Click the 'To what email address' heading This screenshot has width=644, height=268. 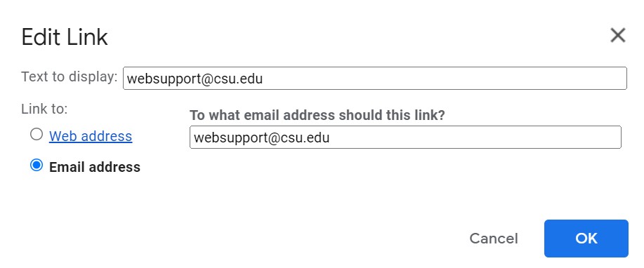(x=317, y=115)
